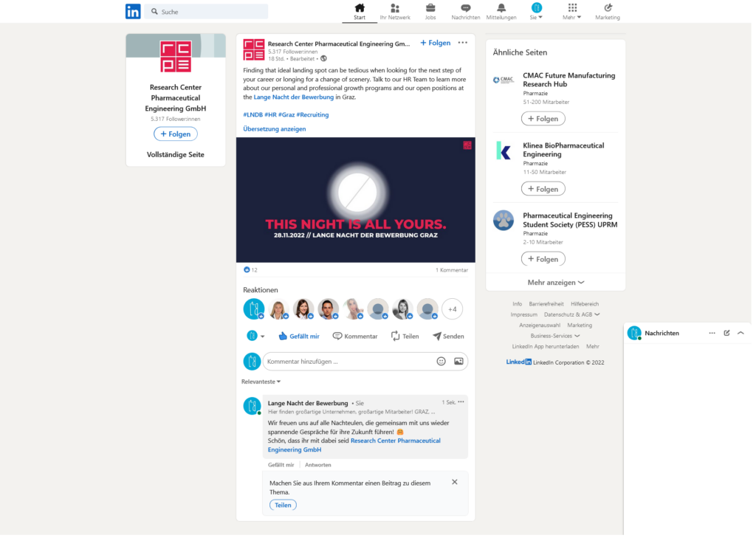This screenshot has width=756, height=538.
Task: Click the #Recruiting hashtag
Action: 312,114
